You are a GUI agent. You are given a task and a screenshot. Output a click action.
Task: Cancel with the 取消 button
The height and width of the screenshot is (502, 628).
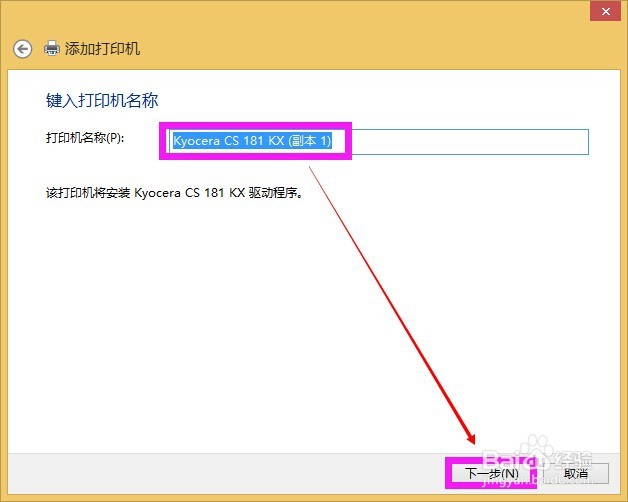[576, 474]
